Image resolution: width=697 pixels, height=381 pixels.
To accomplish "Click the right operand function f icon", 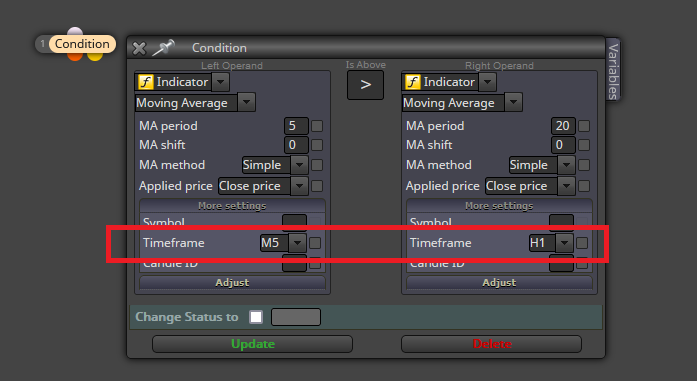I will (413, 82).
